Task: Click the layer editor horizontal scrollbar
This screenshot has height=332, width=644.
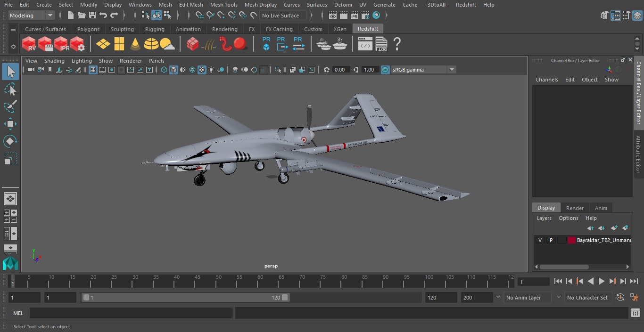Action: pyautogui.click(x=564, y=267)
